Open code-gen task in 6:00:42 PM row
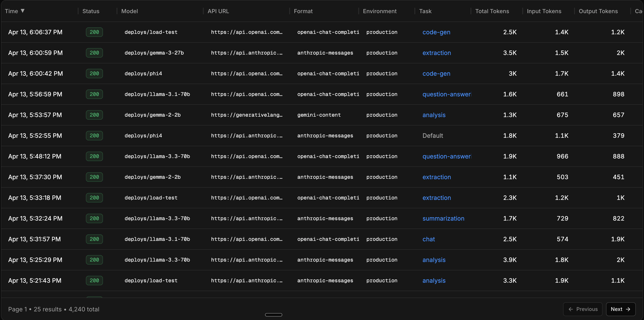The width and height of the screenshot is (644, 320). 436,74
